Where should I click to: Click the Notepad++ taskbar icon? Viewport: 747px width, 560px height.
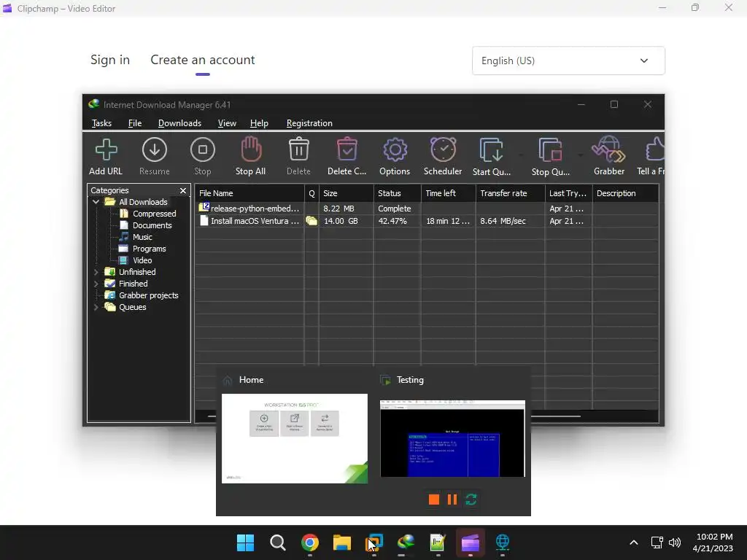pos(438,542)
